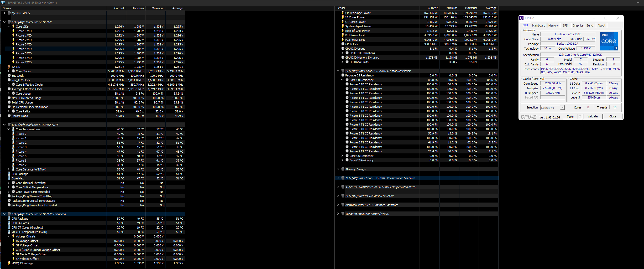Click the Specification field in CPU-Z
The height and width of the screenshot is (269, 644).
coord(580,55)
